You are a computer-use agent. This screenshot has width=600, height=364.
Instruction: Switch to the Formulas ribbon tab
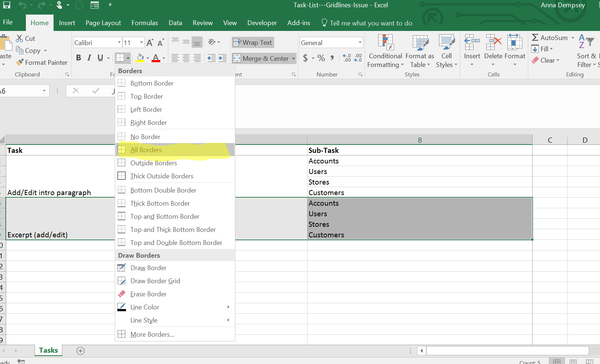(x=145, y=23)
